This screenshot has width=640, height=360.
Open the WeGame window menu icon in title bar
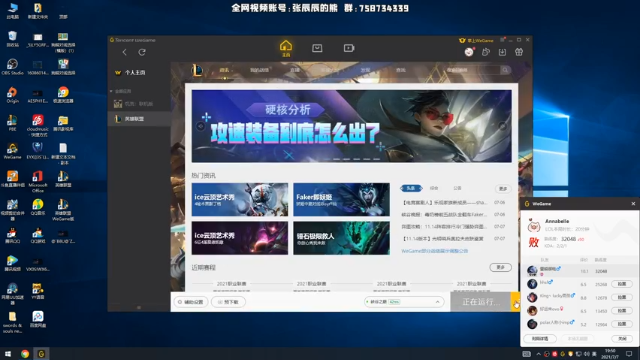point(502,40)
